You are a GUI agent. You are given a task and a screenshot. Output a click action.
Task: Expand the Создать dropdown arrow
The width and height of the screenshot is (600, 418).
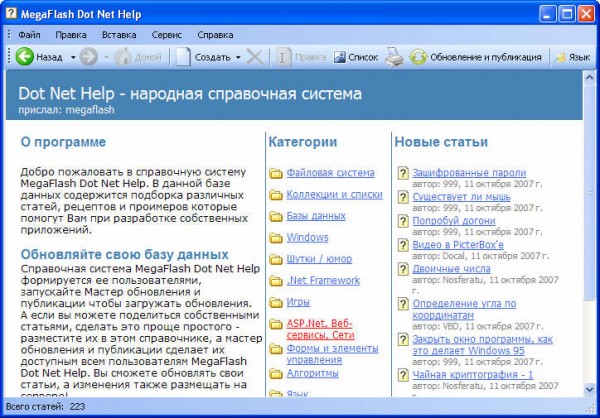pyautogui.click(x=238, y=57)
